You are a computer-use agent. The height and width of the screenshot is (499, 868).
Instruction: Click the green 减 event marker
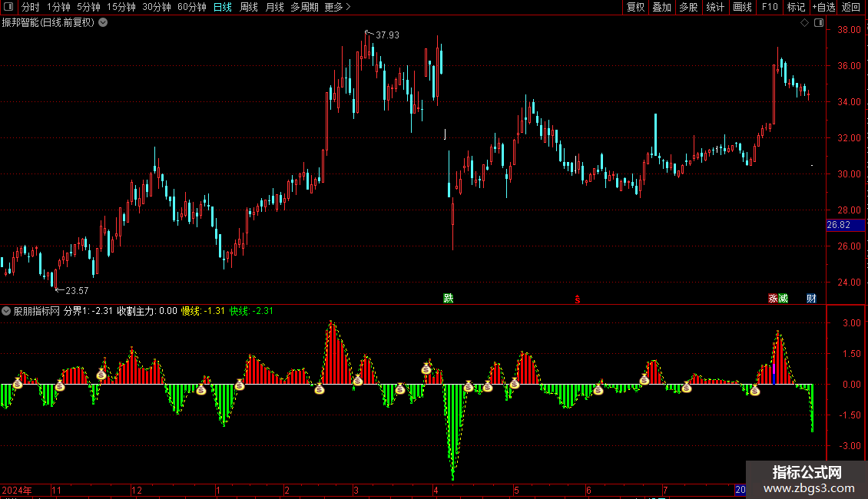coord(783,298)
